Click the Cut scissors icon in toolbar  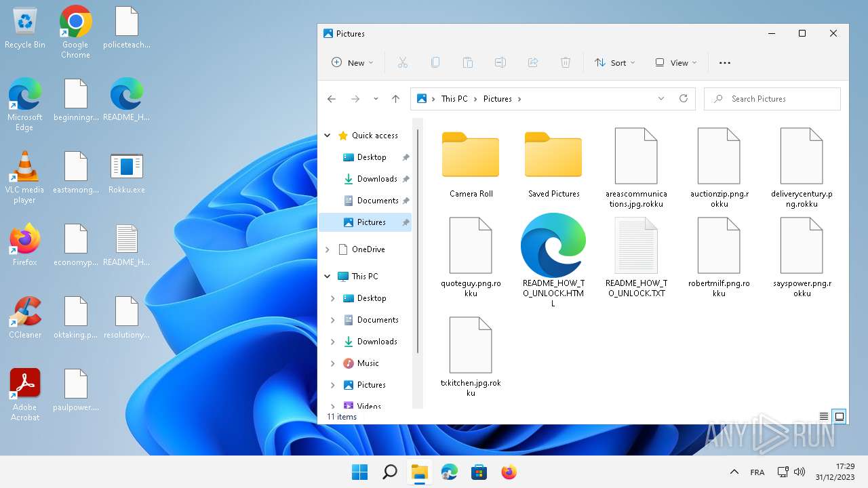(402, 62)
